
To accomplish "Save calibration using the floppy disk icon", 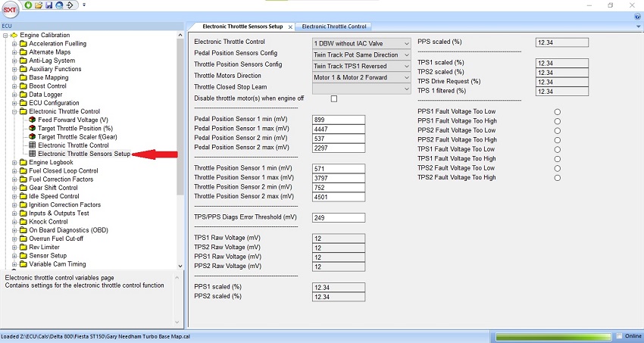I will pyautogui.click(x=48, y=5).
